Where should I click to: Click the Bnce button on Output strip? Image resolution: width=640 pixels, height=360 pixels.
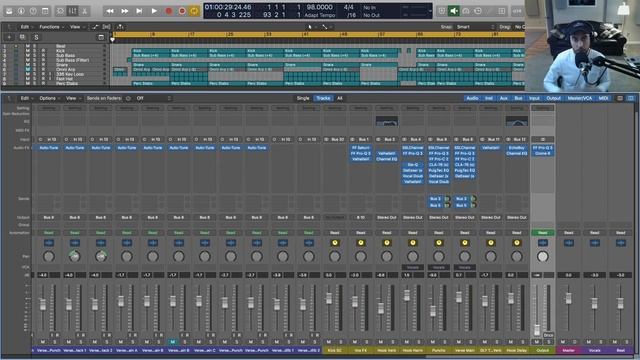[x=549, y=335]
